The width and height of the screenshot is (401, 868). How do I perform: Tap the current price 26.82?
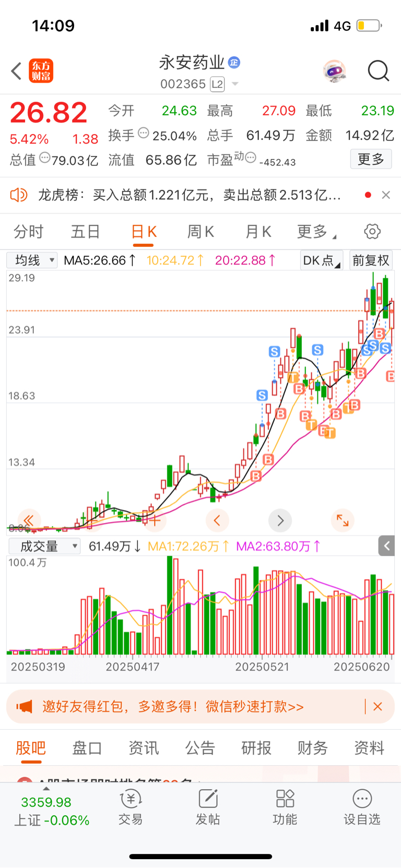[49, 113]
